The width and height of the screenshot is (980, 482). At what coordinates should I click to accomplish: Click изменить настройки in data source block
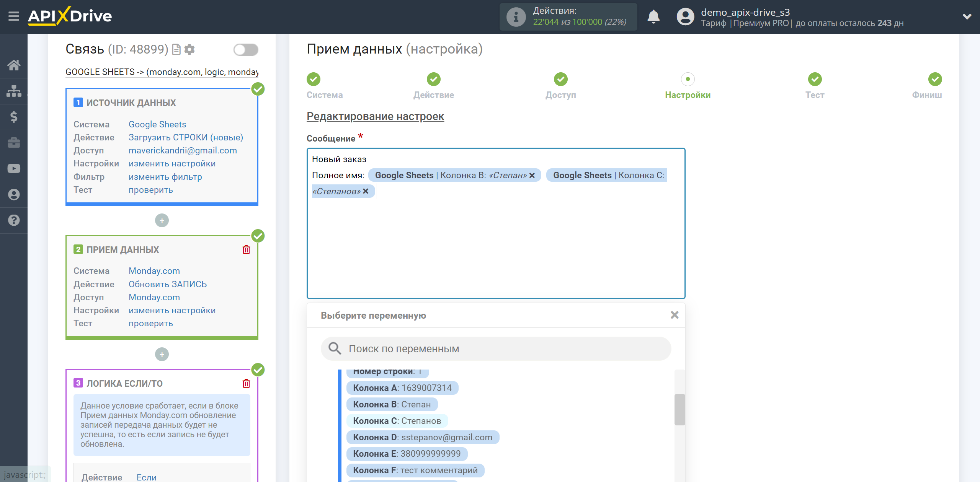[172, 163]
